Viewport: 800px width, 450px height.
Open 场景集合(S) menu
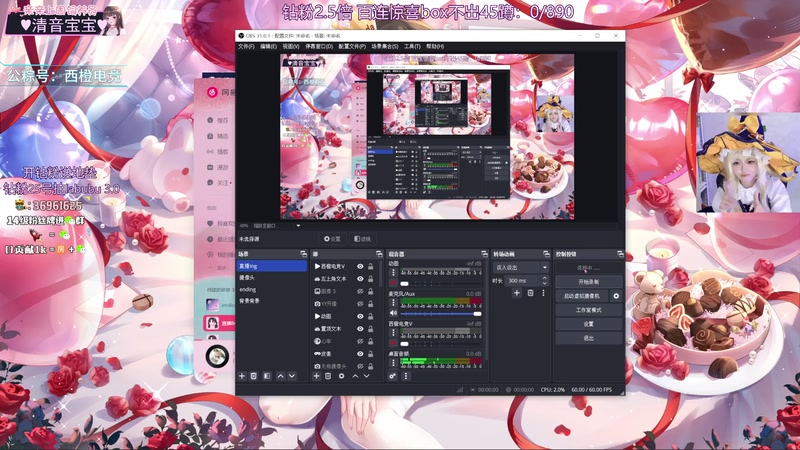(x=385, y=46)
